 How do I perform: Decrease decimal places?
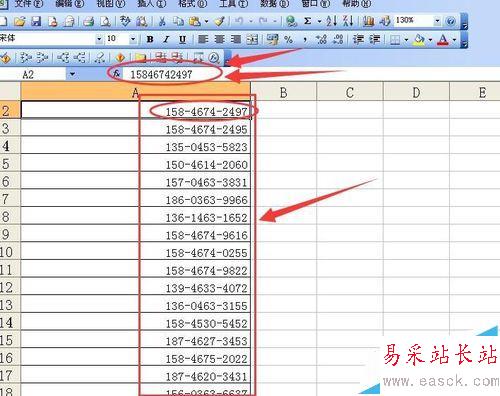(338, 40)
